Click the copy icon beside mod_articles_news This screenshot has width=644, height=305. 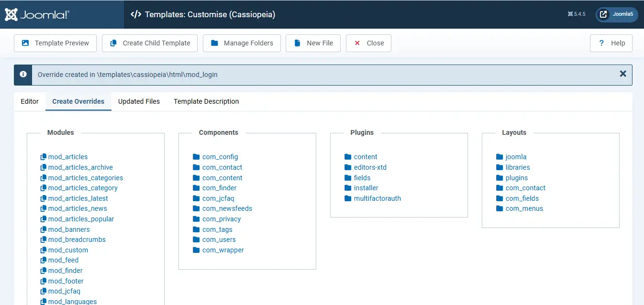[x=44, y=208]
